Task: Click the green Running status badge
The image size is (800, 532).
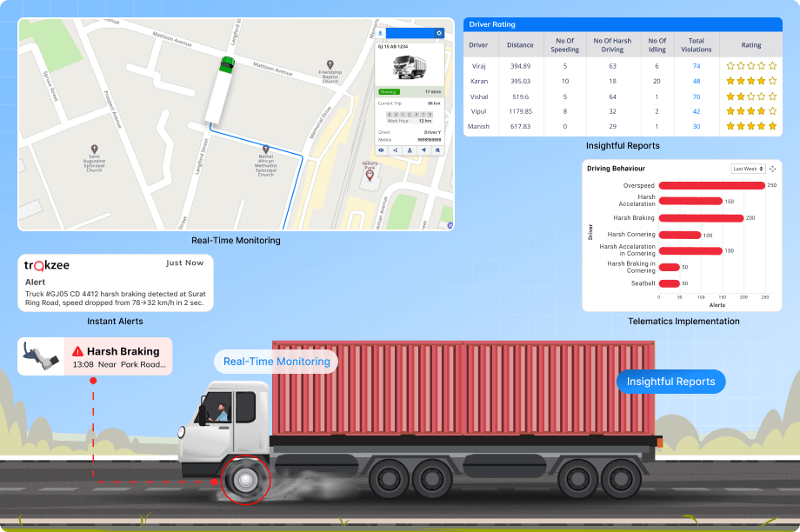Action: coord(389,92)
